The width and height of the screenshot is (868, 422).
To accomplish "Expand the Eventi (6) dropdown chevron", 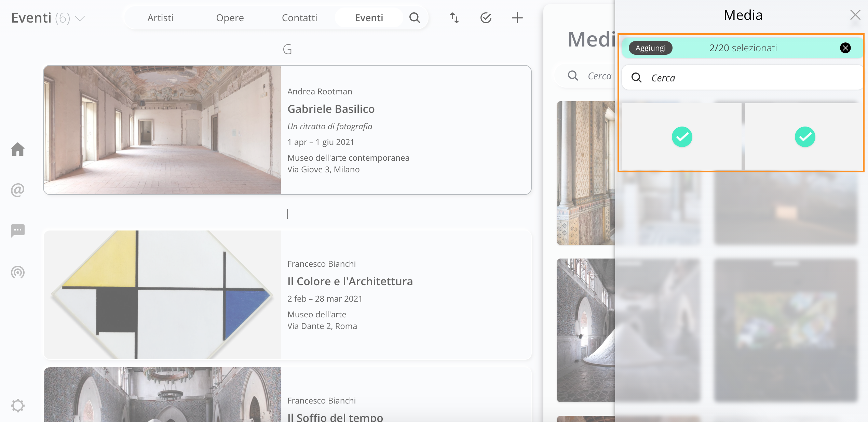I will click(x=80, y=18).
